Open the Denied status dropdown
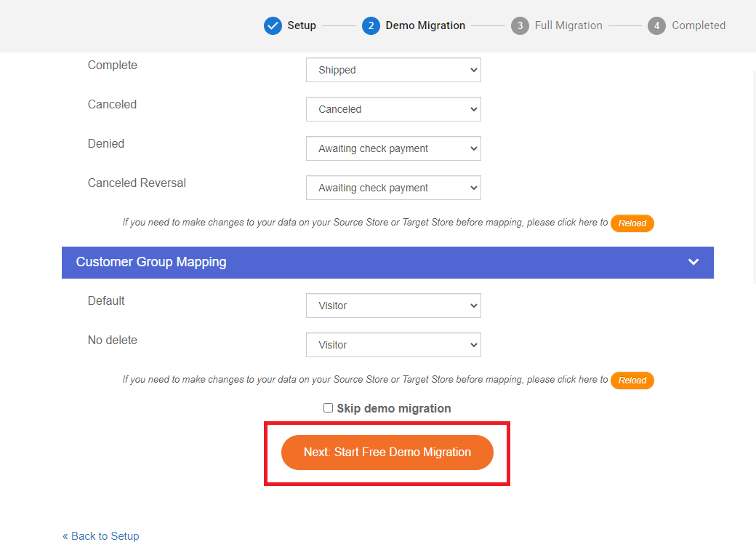This screenshot has height=550, width=756. (393, 148)
